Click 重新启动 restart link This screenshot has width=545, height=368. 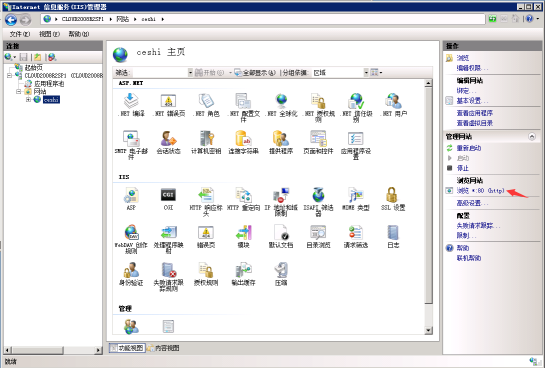coord(469,148)
